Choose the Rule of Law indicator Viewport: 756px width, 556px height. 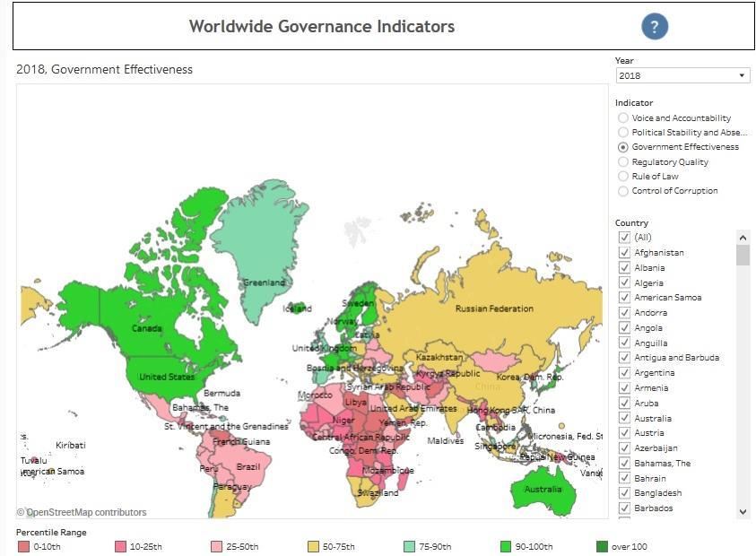pos(623,176)
